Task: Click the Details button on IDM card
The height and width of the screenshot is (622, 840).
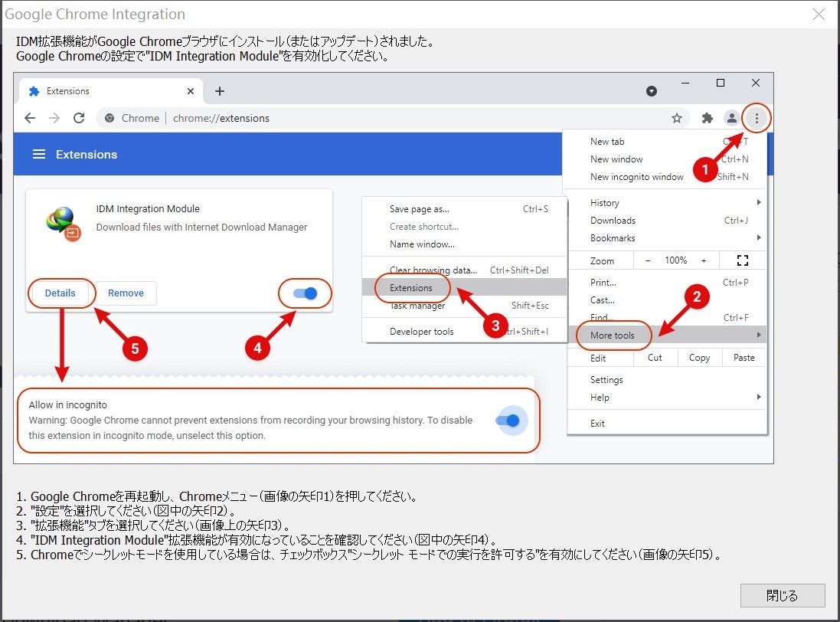Action: (60, 293)
